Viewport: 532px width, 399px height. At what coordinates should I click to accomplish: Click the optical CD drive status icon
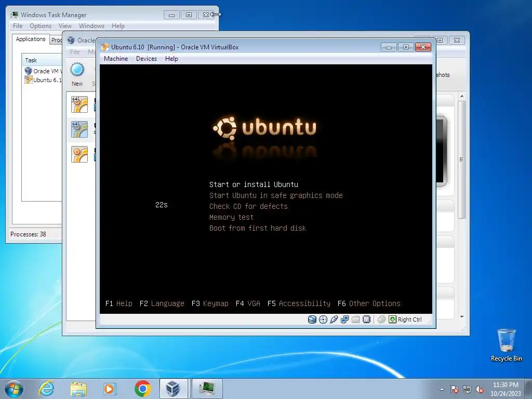(x=323, y=320)
